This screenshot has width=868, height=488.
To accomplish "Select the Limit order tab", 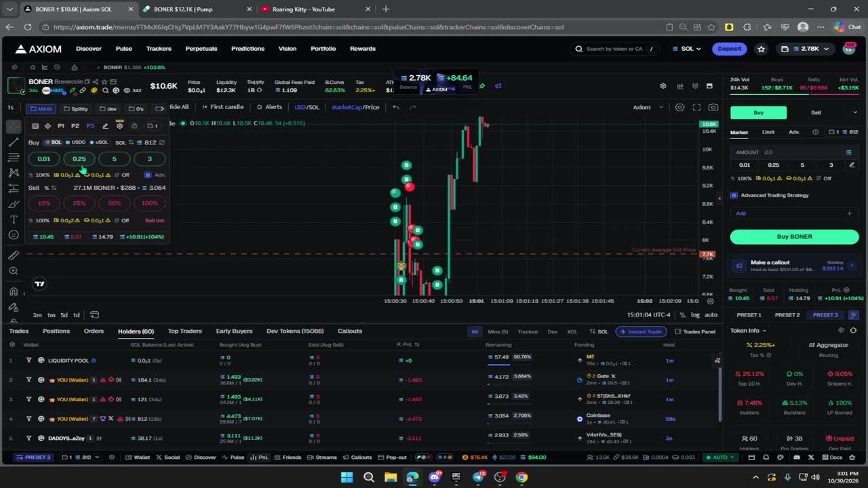I will point(768,132).
